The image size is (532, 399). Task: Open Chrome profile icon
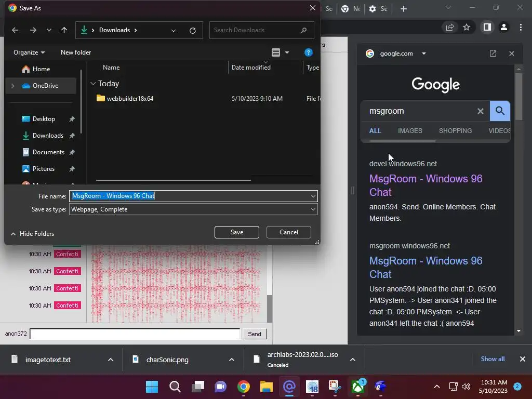(504, 27)
